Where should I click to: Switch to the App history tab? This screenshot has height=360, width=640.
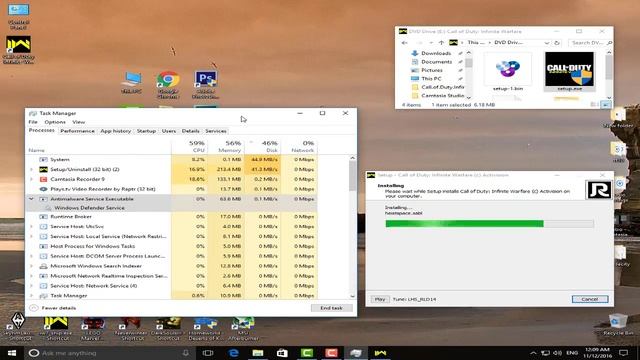point(116,131)
